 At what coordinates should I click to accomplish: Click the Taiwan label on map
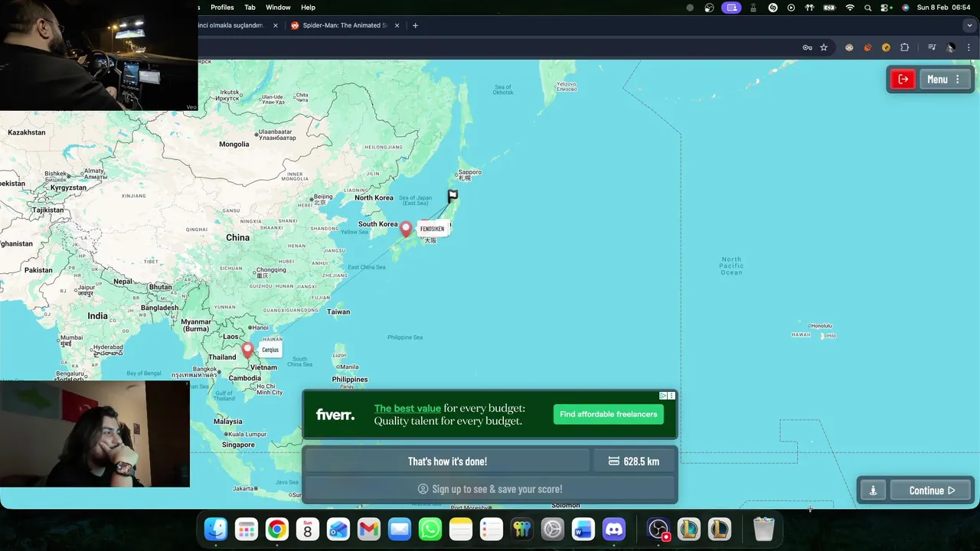[338, 311]
